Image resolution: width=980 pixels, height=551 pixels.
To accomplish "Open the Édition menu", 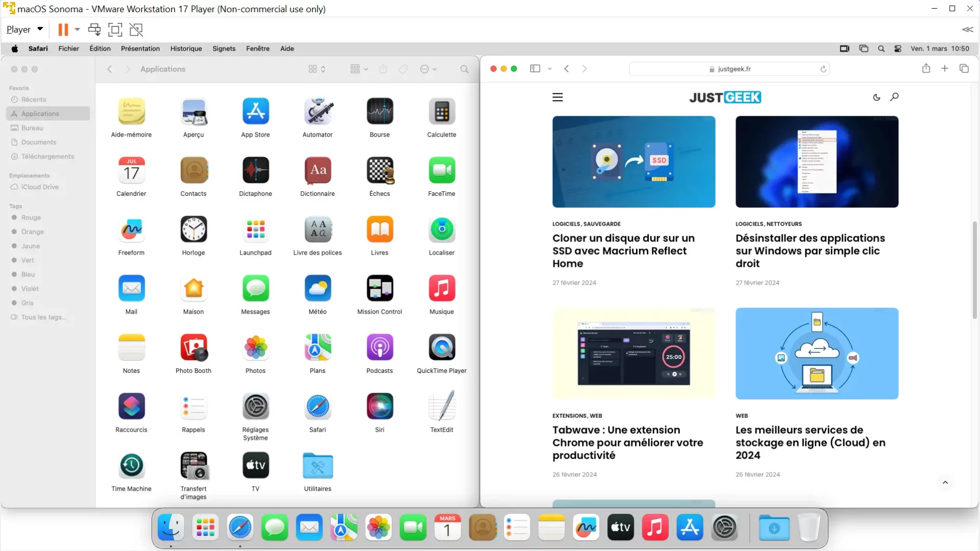I will 100,48.
